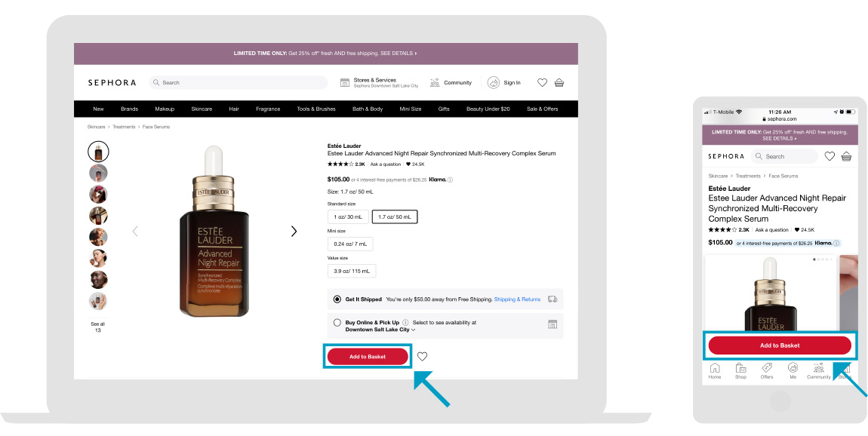This screenshot has width=868, height=436.
Task: Click the 24.5K loves heart count on desktop
Action: click(415, 164)
